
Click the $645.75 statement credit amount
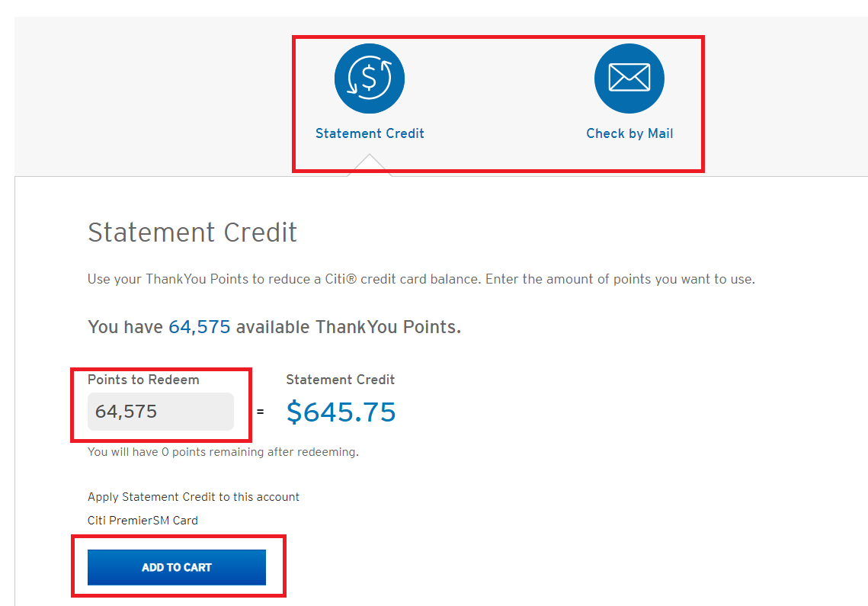[341, 412]
